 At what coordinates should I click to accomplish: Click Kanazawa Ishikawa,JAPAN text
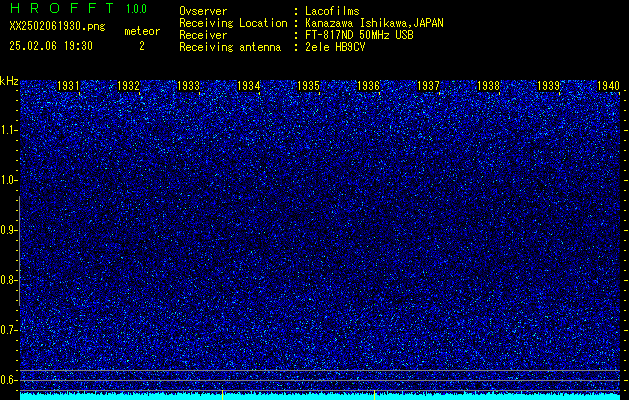pyautogui.click(x=374, y=23)
